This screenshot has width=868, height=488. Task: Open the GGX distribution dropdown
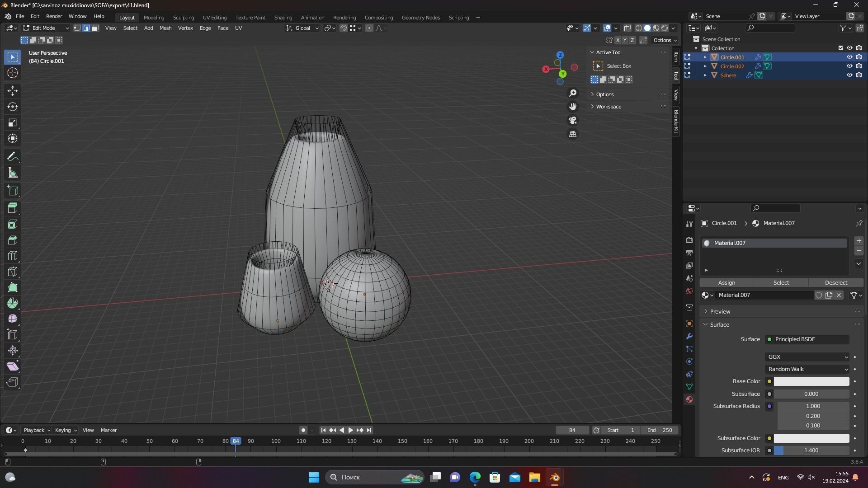807,357
